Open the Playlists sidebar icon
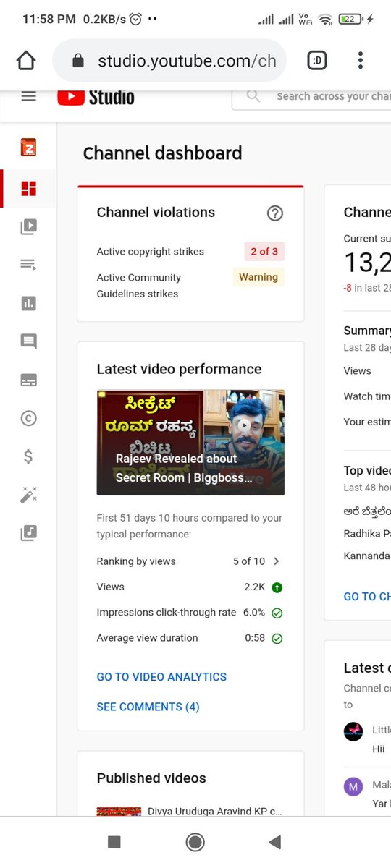This screenshot has height=868, width=391. pyautogui.click(x=28, y=265)
